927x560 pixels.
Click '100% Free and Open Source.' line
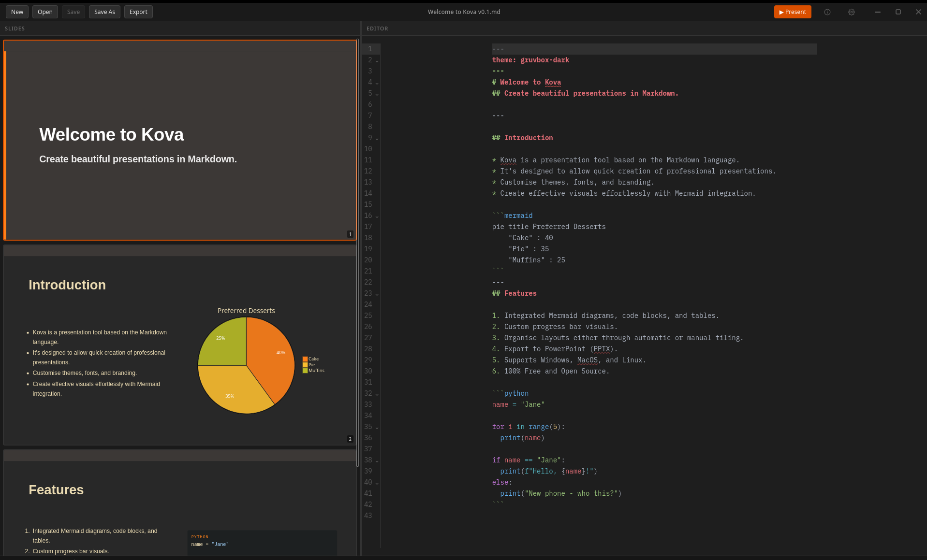(x=551, y=371)
